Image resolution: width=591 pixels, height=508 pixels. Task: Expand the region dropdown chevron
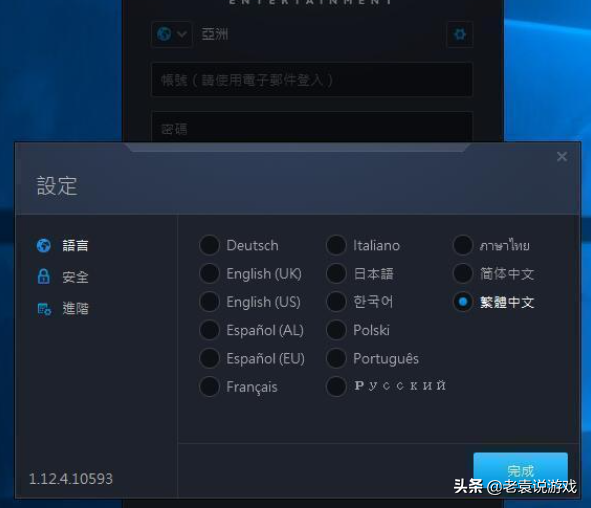click(x=182, y=34)
